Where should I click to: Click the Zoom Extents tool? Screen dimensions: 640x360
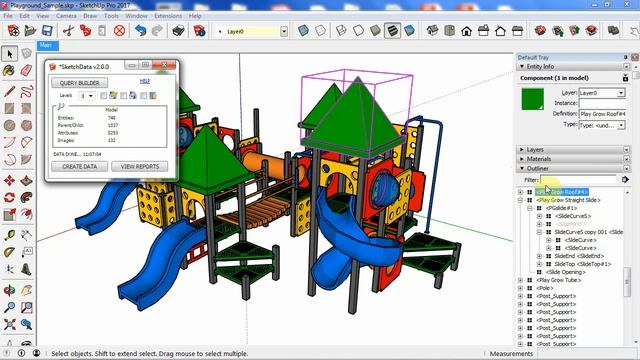tap(9, 324)
